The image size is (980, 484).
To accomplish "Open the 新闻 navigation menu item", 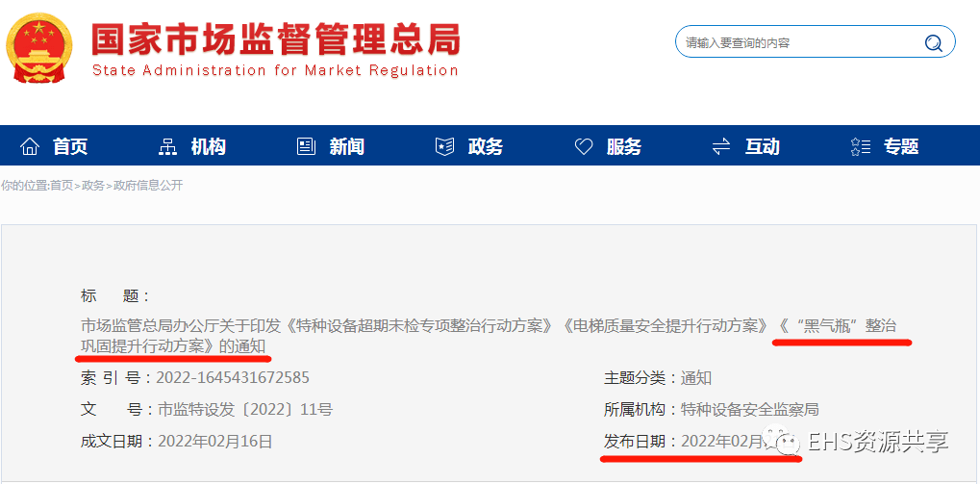I will pos(347,147).
